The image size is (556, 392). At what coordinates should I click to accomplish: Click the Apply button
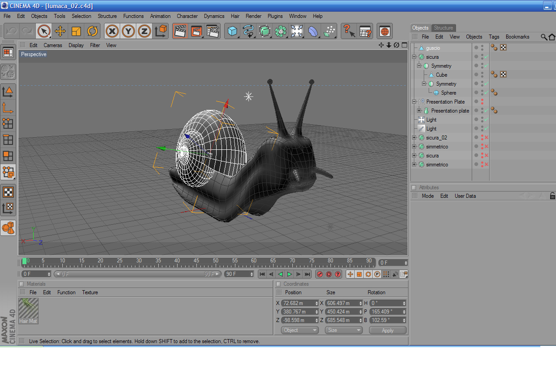(387, 330)
